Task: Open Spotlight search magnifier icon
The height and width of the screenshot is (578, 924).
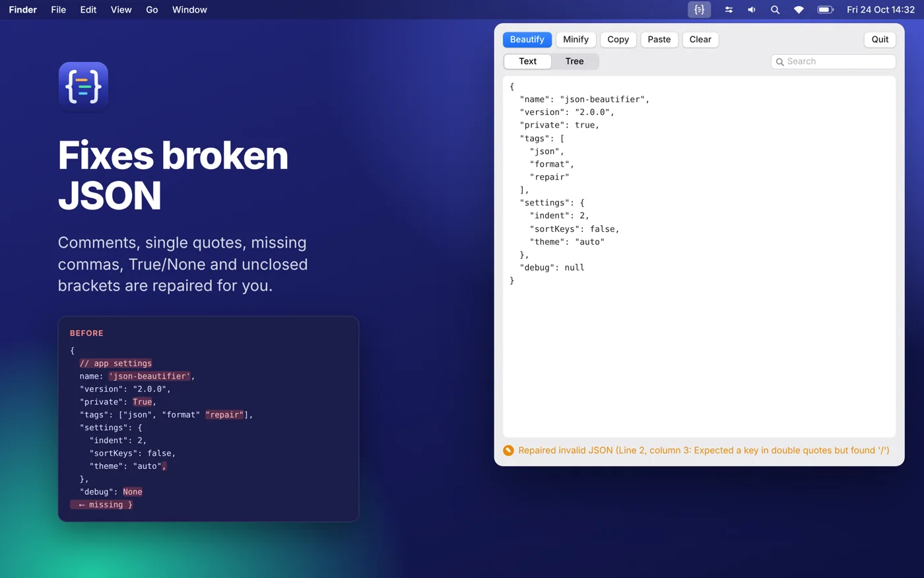Action: coord(775,10)
